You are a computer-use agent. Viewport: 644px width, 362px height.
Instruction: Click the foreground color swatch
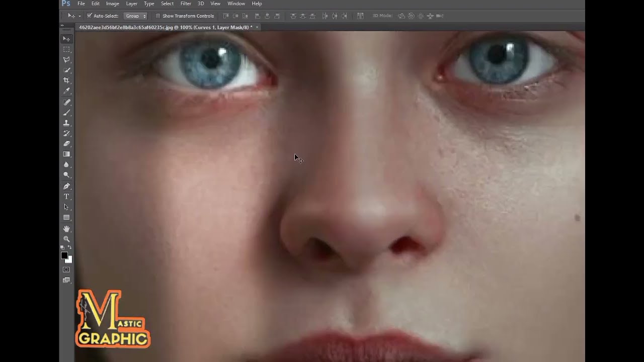pos(64,256)
